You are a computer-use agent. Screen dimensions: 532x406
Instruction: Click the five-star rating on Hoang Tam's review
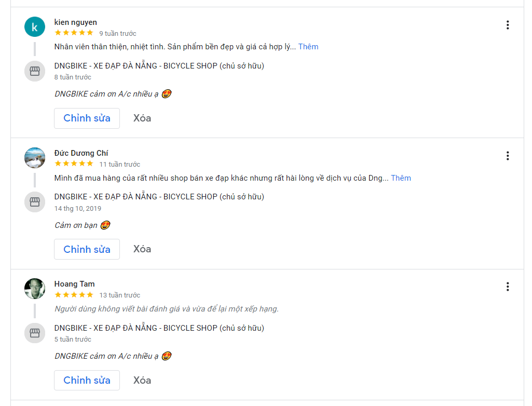(74, 295)
